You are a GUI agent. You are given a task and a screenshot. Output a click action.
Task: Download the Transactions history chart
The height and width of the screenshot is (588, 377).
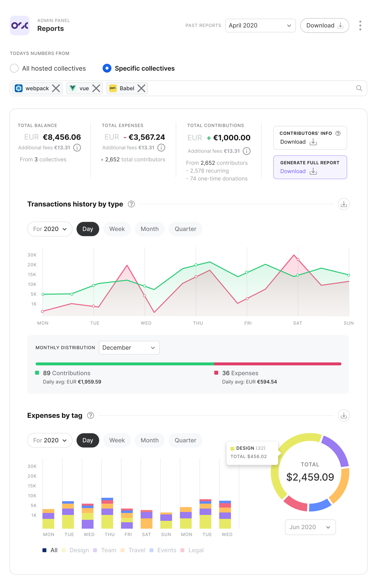344,204
